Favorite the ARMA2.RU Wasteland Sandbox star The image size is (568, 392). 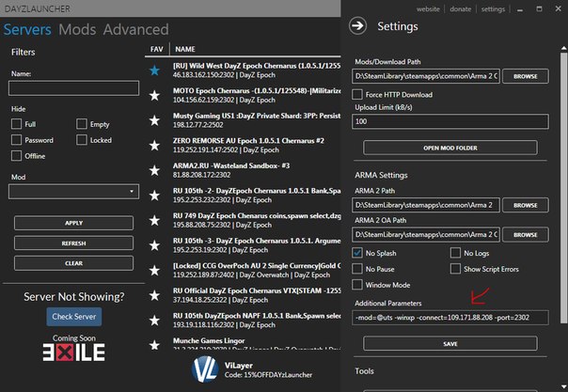154,170
